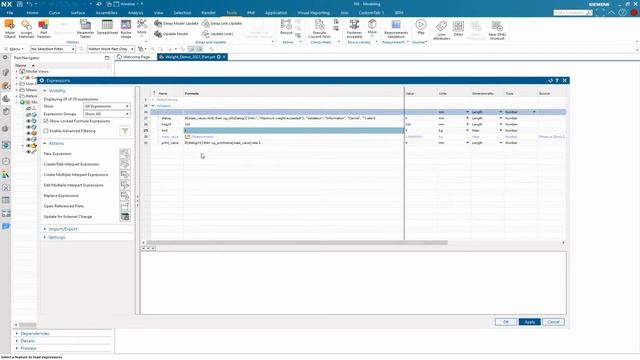
Task: Open the Menu button in toolbar
Action: click(x=15, y=49)
